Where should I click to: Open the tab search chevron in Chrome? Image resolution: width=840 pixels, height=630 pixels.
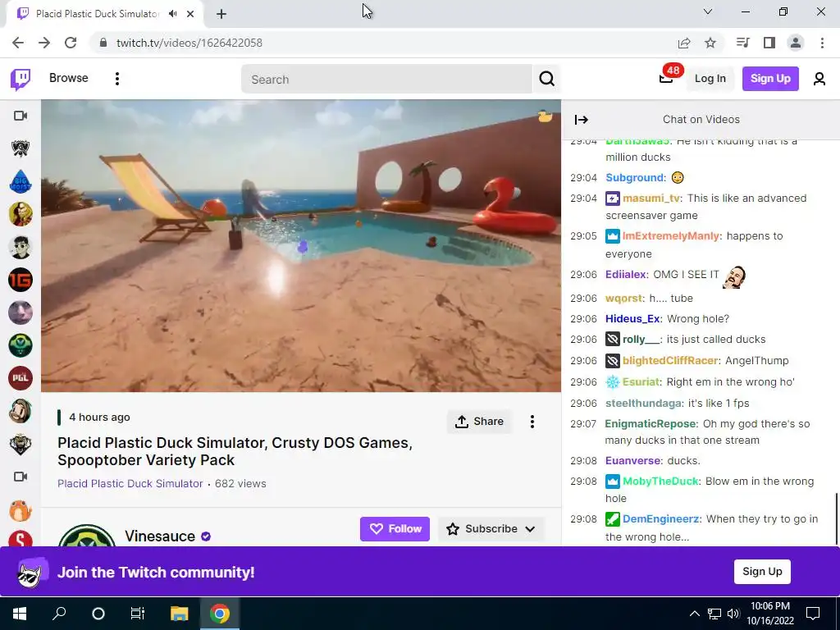[708, 11]
